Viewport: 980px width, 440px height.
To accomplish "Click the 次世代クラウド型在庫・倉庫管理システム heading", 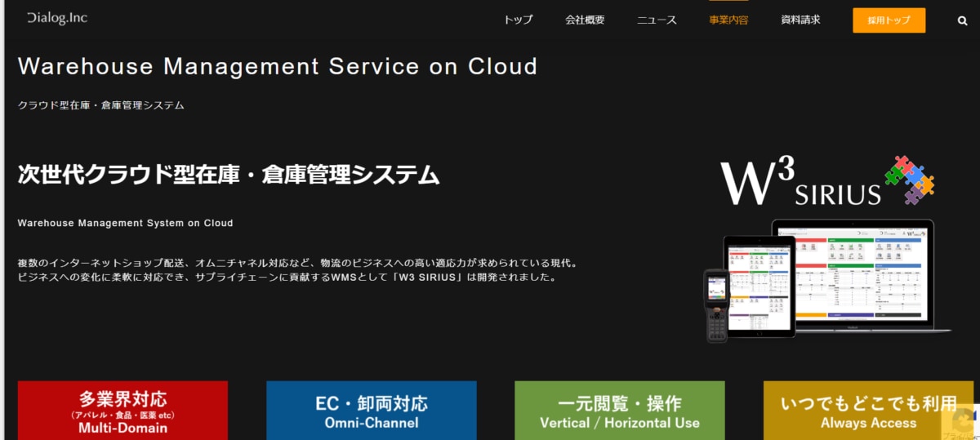I will (x=229, y=175).
